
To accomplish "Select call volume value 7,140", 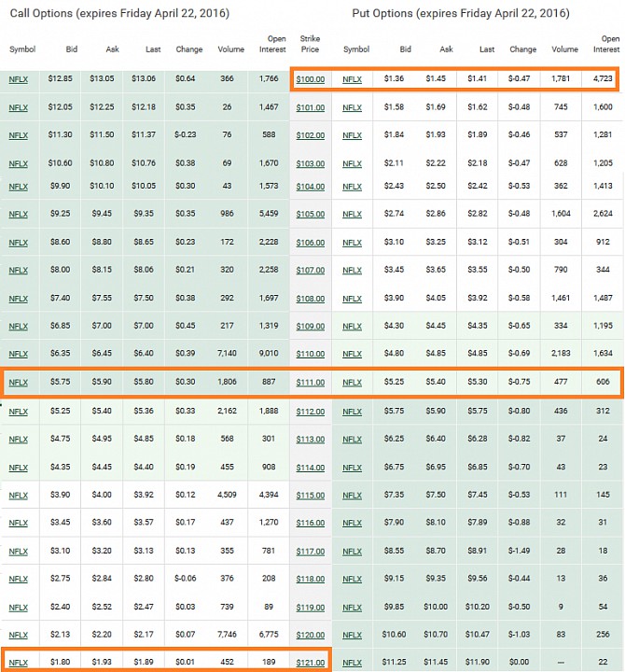I will click(227, 353).
